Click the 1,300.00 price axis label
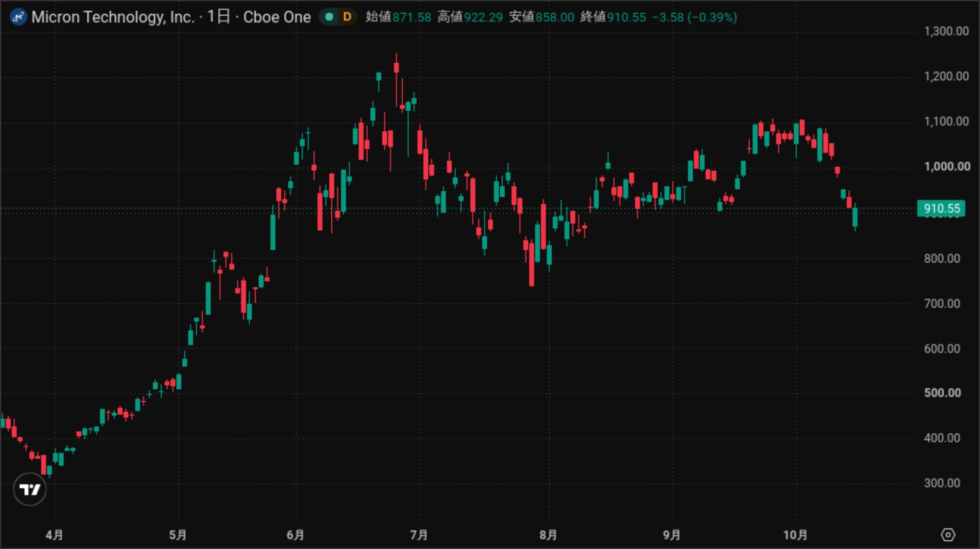 (x=946, y=31)
